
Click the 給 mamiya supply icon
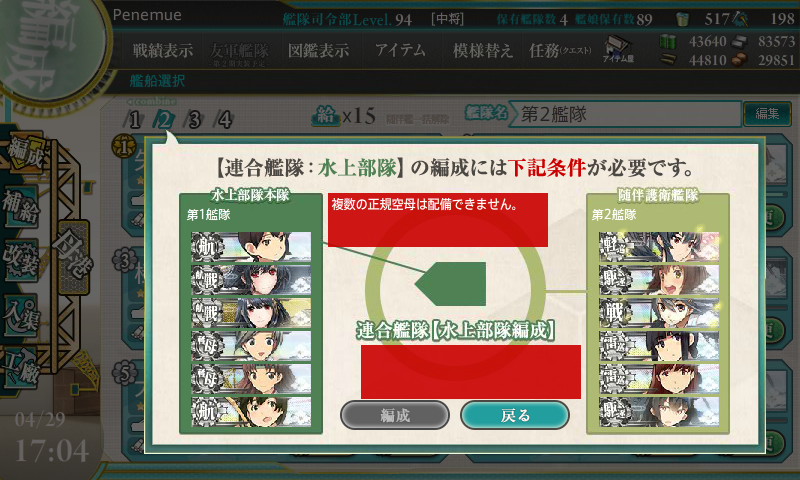(x=326, y=116)
